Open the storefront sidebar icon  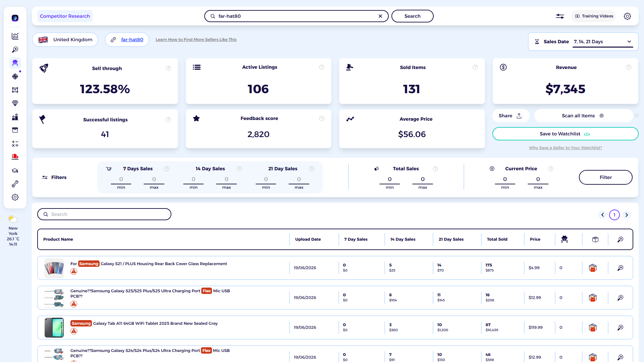pos(15,130)
